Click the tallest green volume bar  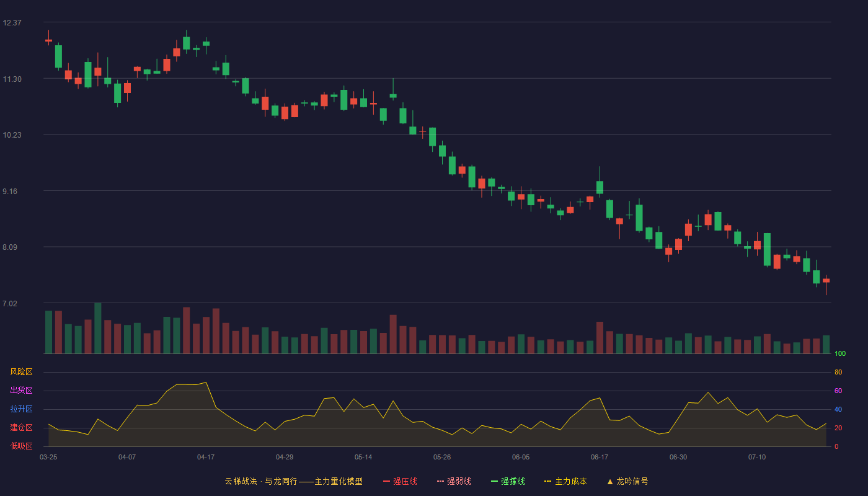click(98, 328)
